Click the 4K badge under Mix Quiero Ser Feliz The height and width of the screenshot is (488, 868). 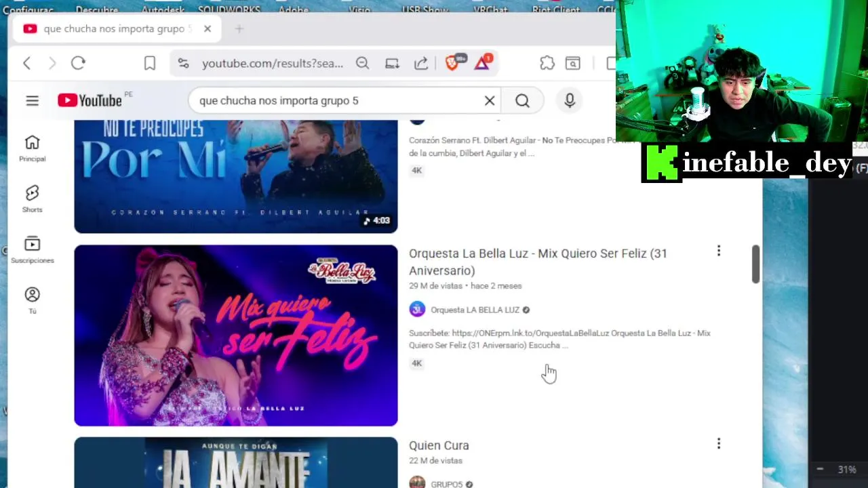[417, 363]
